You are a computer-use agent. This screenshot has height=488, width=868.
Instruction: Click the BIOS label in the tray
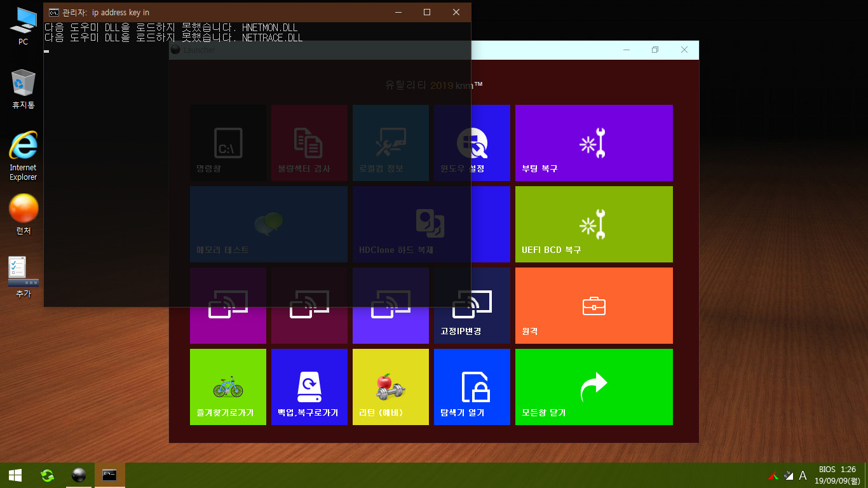point(827,470)
